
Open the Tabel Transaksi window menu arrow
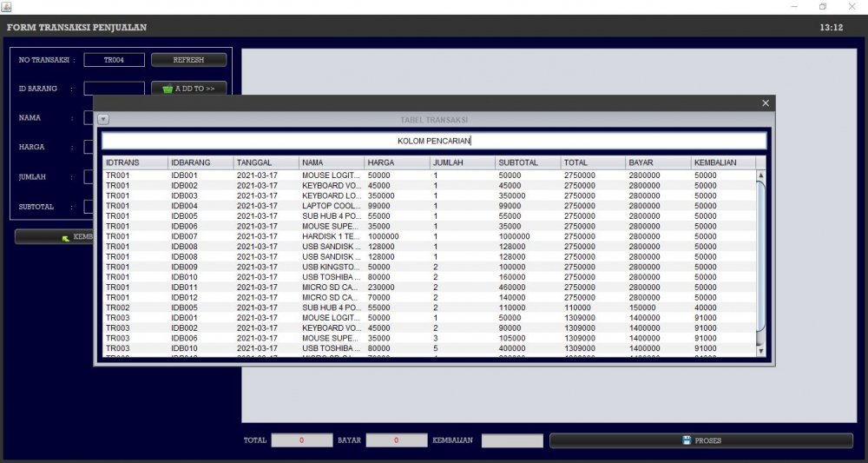coord(102,119)
